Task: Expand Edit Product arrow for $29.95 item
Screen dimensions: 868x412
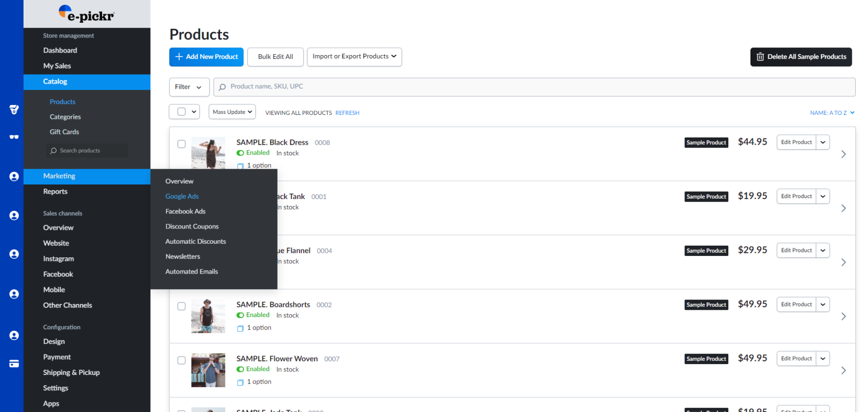Action: point(823,250)
